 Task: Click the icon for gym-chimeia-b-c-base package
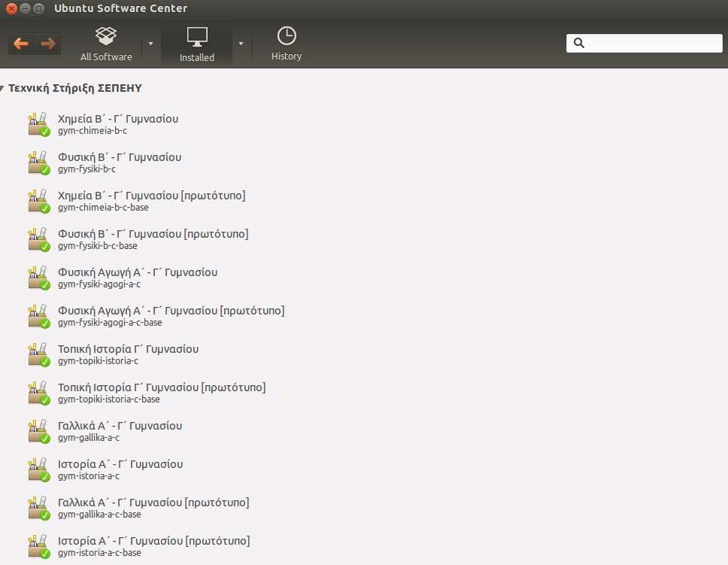[x=38, y=201]
